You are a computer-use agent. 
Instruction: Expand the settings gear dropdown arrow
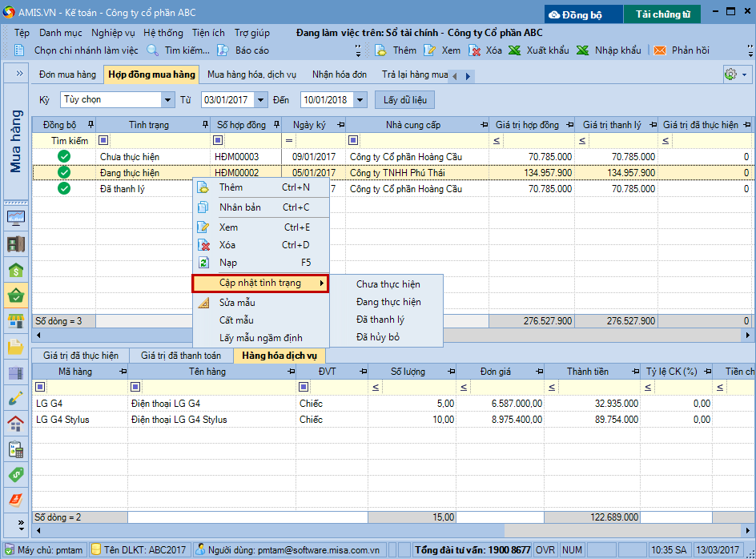(x=744, y=74)
